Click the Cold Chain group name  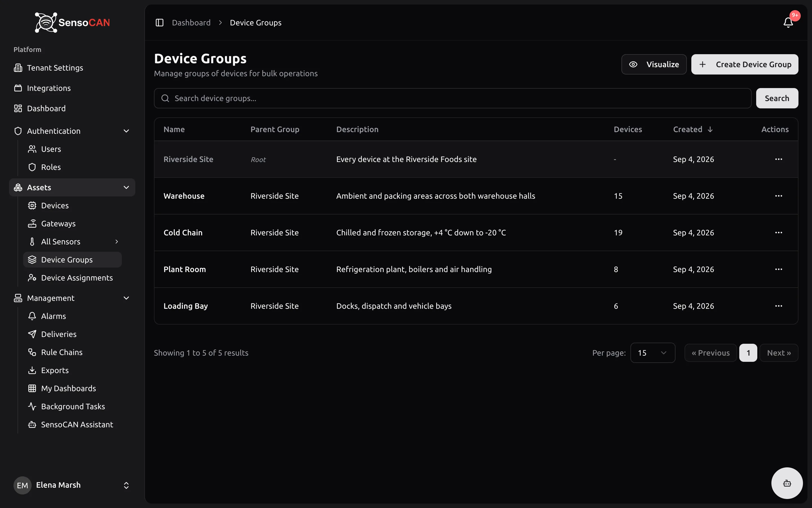pos(183,233)
